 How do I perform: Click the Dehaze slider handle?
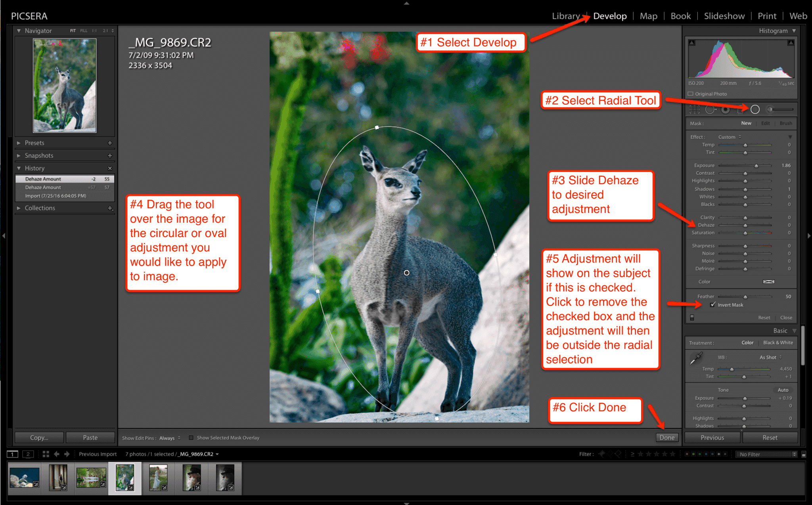pyautogui.click(x=745, y=225)
